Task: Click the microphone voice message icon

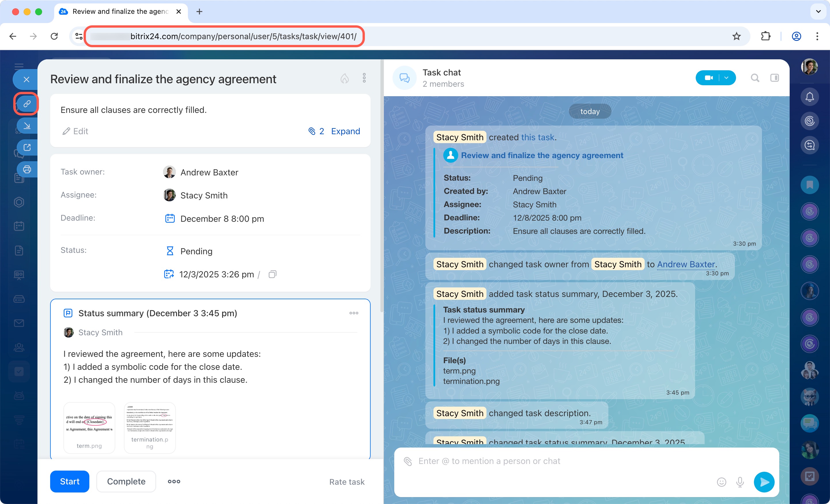Action: point(740,482)
